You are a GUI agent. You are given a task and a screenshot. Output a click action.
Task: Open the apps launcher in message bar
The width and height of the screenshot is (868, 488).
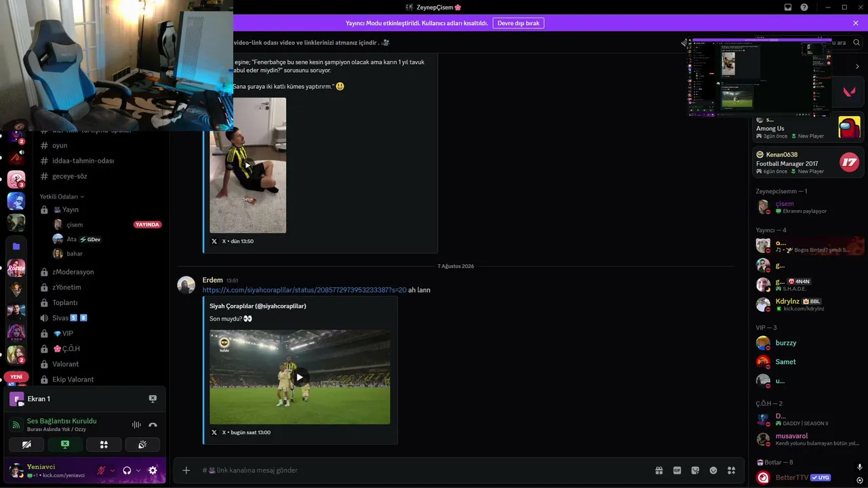(x=731, y=470)
